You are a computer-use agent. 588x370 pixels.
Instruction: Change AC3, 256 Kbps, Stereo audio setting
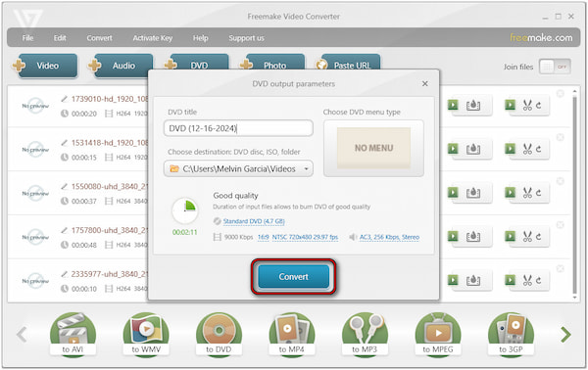click(x=389, y=237)
